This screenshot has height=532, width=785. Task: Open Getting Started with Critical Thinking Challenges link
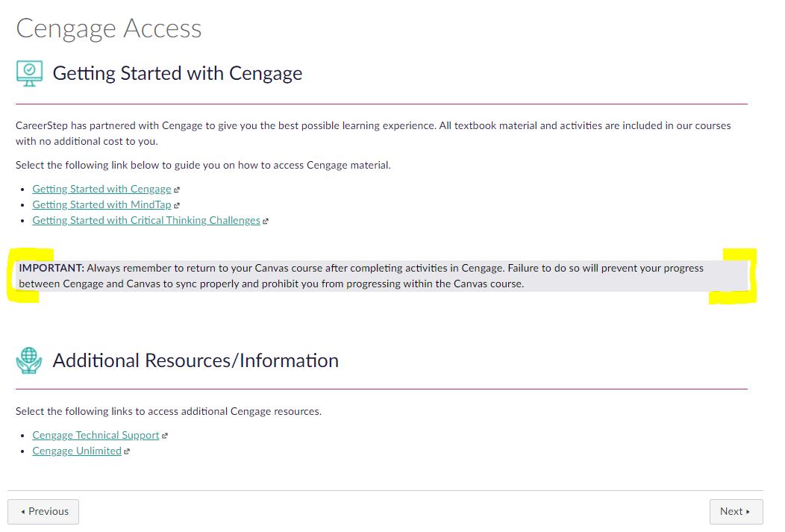click(x=146, y=221)
